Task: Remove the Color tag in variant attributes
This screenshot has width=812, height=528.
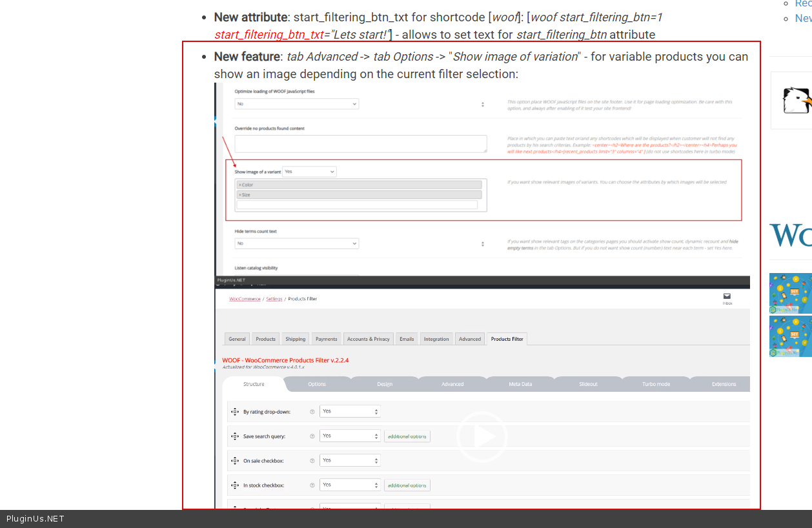Action: [x=239, y=185]
